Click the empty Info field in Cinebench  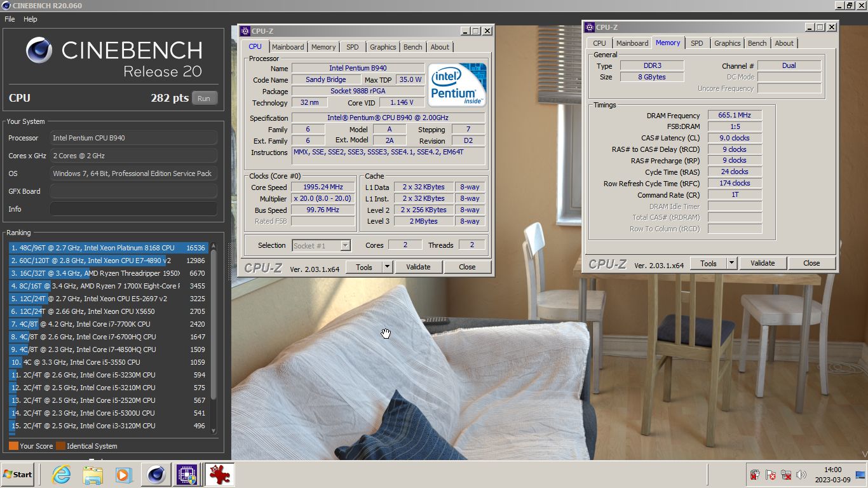coord(133,209)
